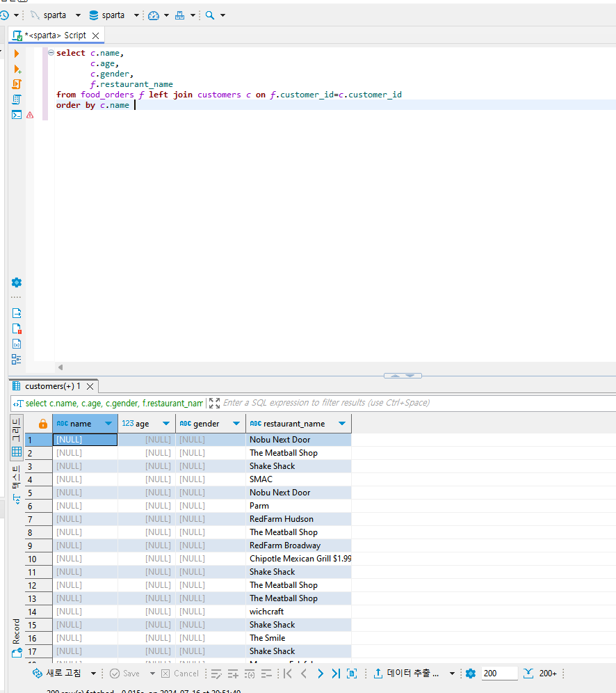
Task: Toggle the read-only lock icon in the grid header
Action: pyautogui.click(x=43, y=424)
